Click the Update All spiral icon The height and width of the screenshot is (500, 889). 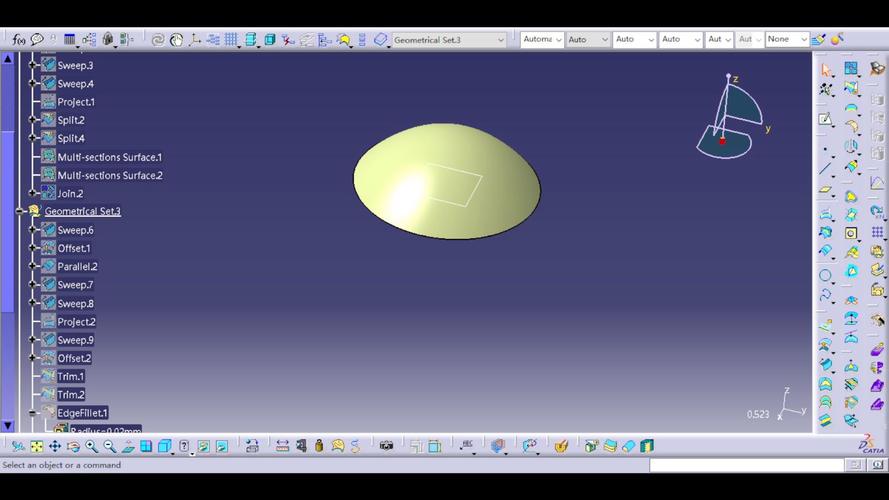pyautogui.click(x=158, y=40)
